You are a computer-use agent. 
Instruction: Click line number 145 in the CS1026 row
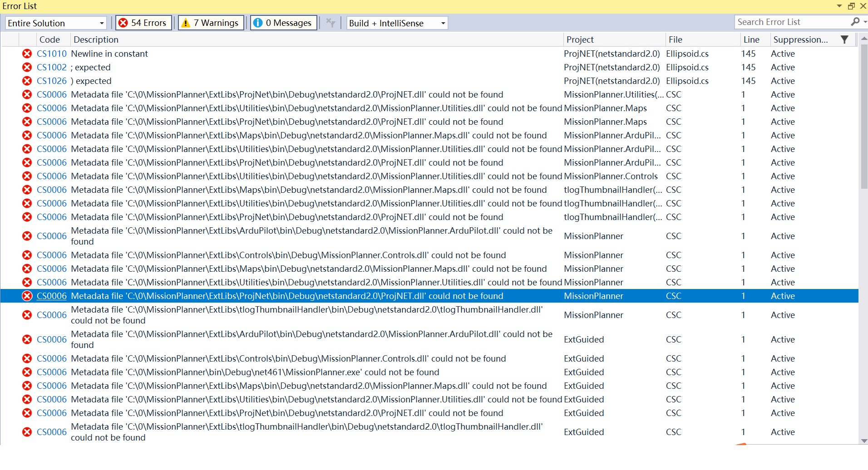[748, 81]
